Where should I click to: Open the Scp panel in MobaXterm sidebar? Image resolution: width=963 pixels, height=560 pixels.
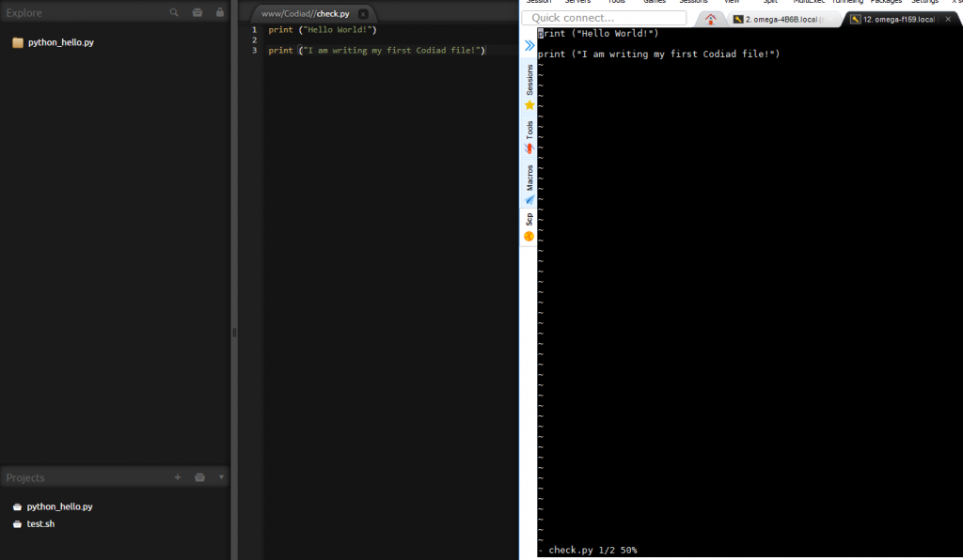pyautogui.click(x=529, y=219)
